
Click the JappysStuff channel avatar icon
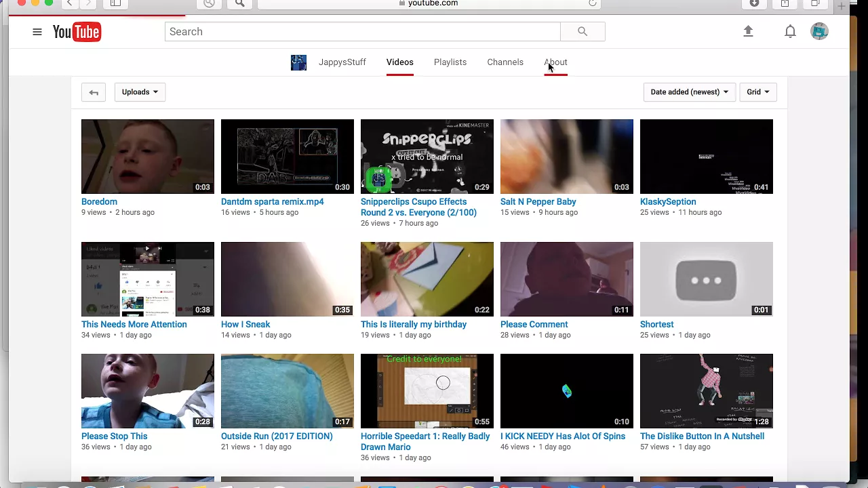tap(298, 62)
